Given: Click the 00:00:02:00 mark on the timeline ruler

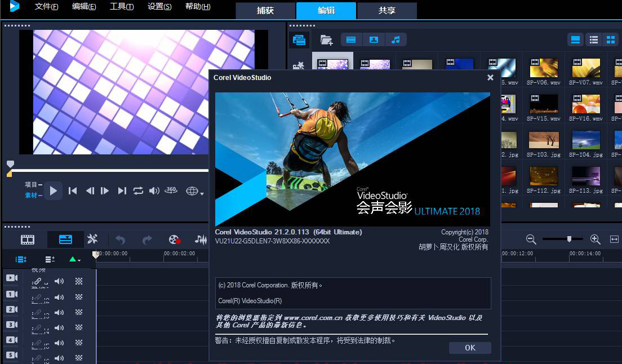Looking at the screenshot, I should point(179,254).
